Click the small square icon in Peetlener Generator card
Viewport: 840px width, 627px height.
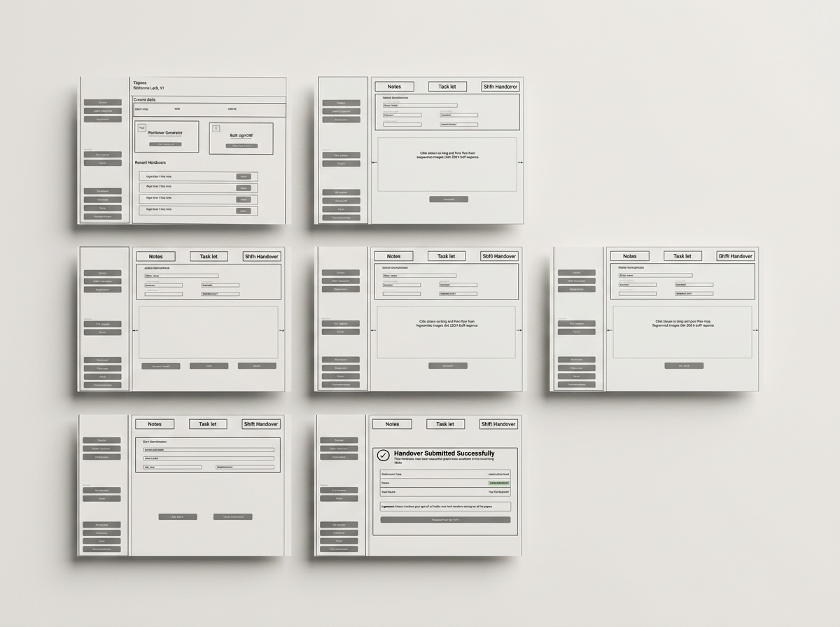coord(142,128)
